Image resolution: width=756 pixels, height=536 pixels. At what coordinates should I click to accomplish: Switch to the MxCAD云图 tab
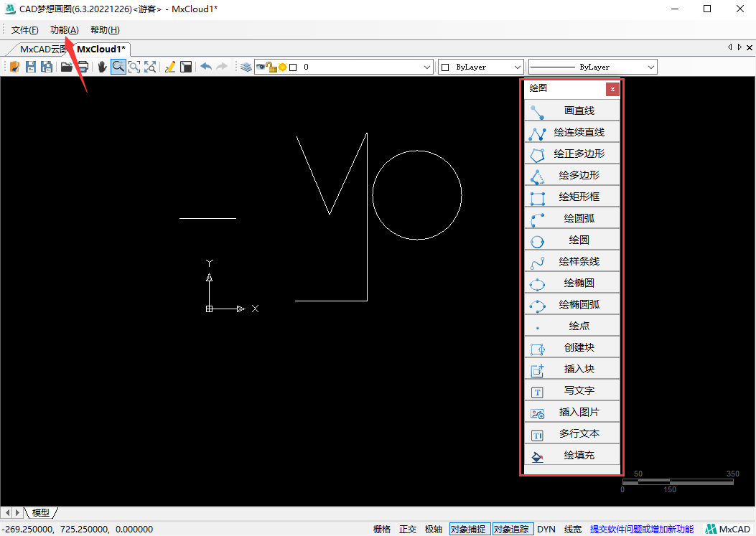tap(42, 50)
